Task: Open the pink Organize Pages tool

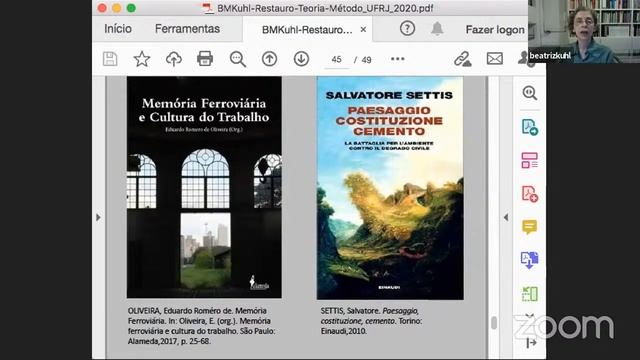Action: (529, 160)
